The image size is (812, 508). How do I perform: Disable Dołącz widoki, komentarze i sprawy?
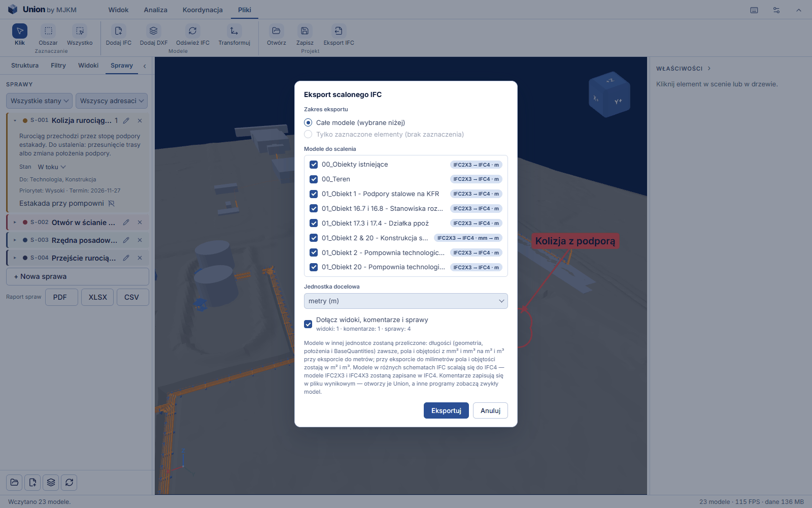[x=308, y=324]
